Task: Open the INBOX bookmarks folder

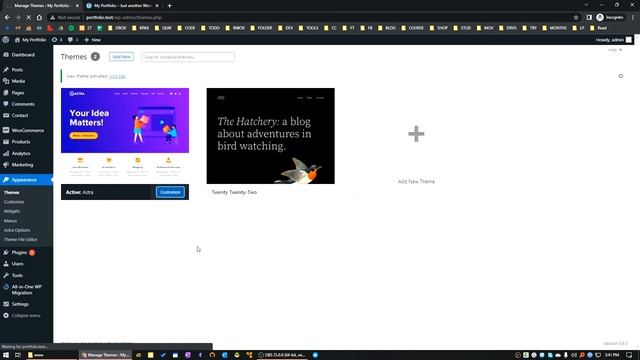Action: click(235, 28)
